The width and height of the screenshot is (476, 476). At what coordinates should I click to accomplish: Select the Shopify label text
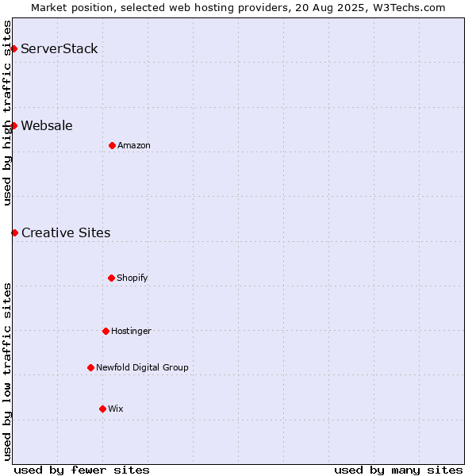[x=132, y=278]
